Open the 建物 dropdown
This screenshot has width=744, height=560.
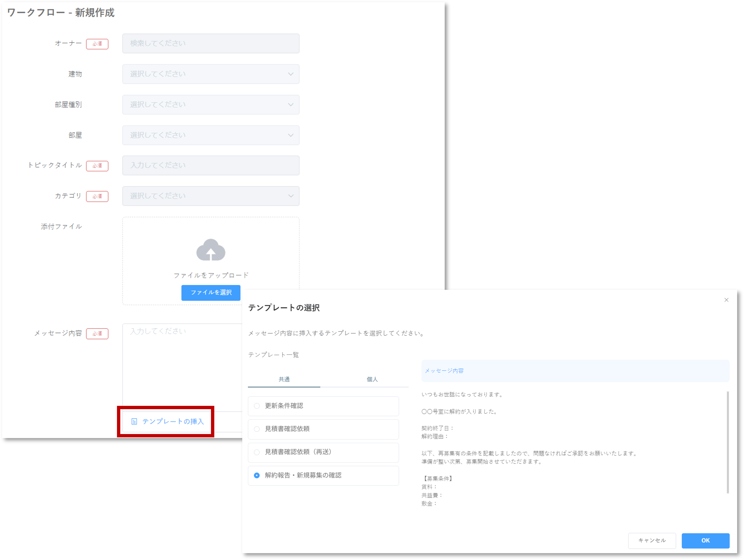pyautogui.click(x=211, y=74)
